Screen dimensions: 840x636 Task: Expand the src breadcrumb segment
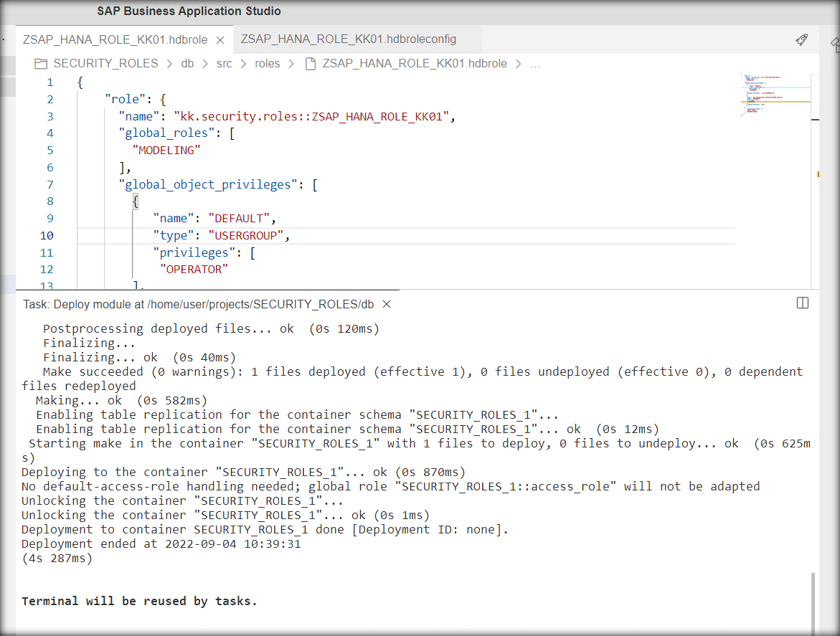[225, 64]
